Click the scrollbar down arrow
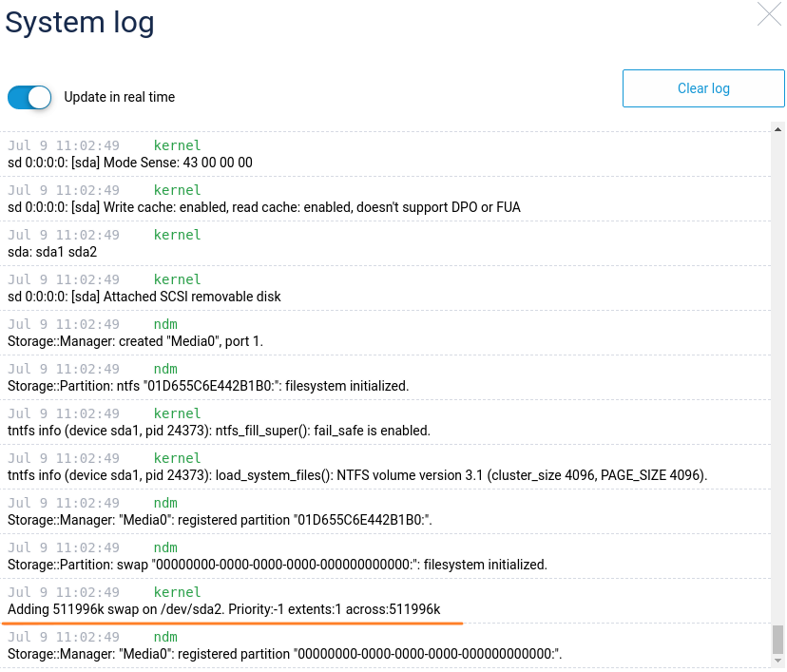This screenshot has width=787, height=672. coord(777,662)
